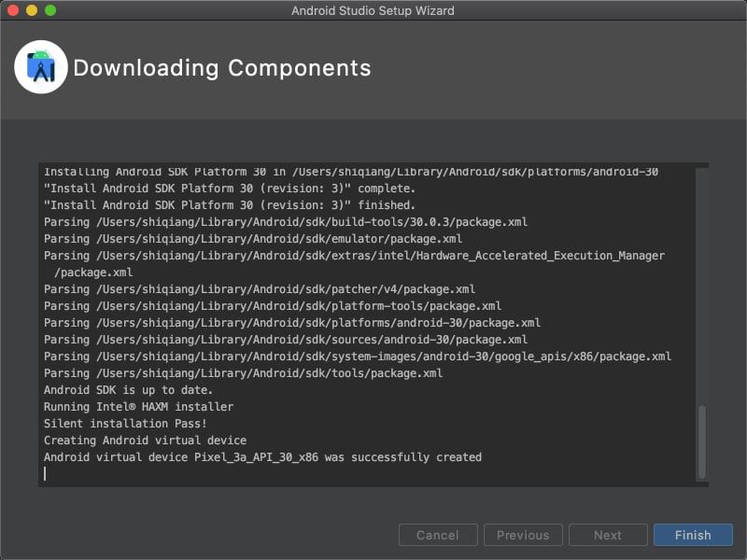Image resolution: width=747 pixels, height=560 pixels.
Task: Click the Cancel button
Action: point(438,535)
